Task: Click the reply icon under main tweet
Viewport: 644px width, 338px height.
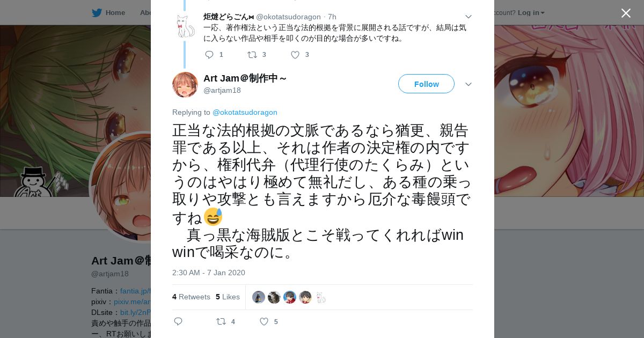Action: [178, 321]
